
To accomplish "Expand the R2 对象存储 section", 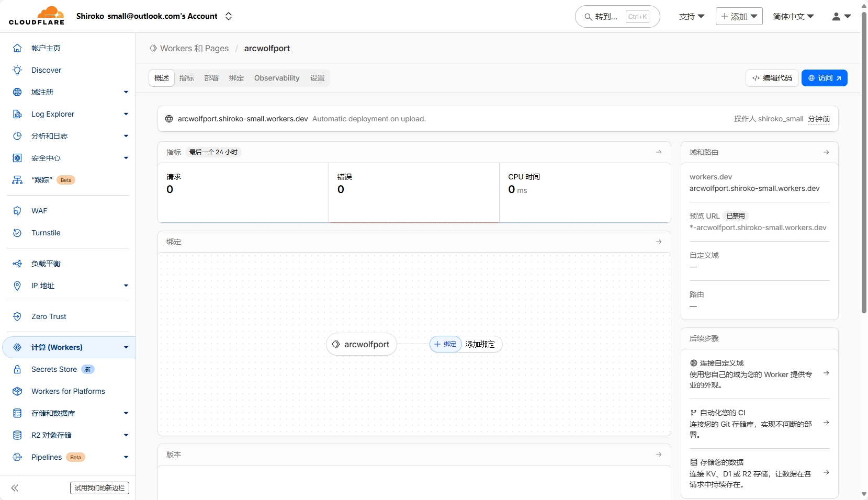I will (x=126, y=435).
